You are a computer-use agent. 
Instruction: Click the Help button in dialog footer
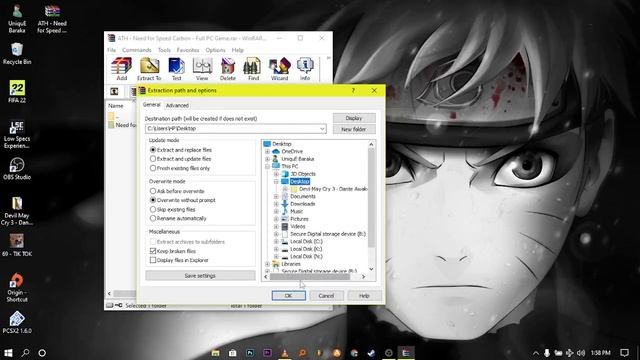[364, 296]
